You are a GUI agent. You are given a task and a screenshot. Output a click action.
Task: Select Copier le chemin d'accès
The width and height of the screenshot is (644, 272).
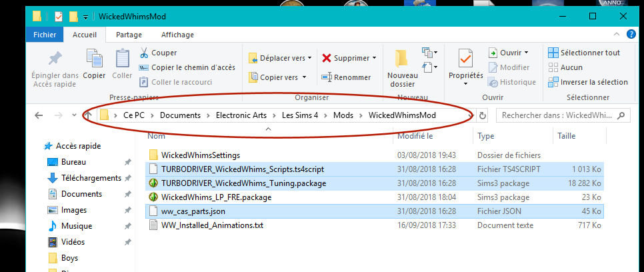click(x=187, y=67)
